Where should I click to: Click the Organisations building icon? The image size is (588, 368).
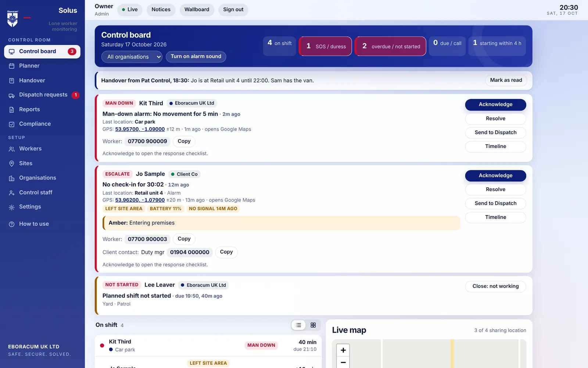[12, 178]
